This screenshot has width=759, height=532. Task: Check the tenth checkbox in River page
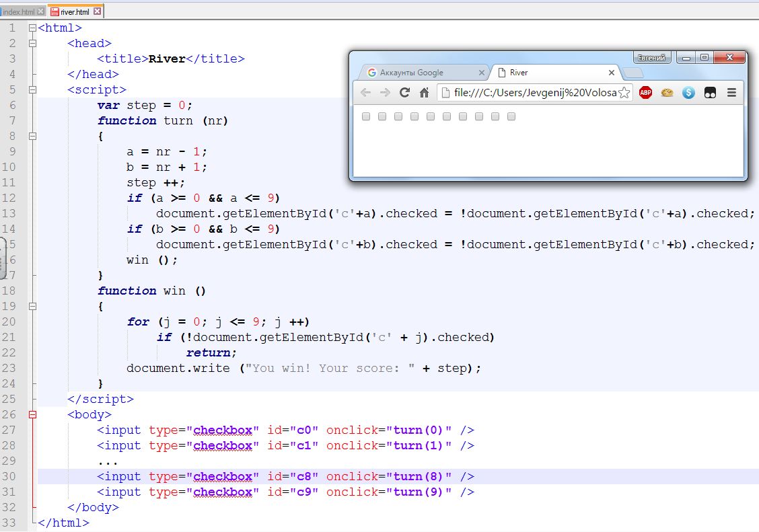[x=511, y=116]
